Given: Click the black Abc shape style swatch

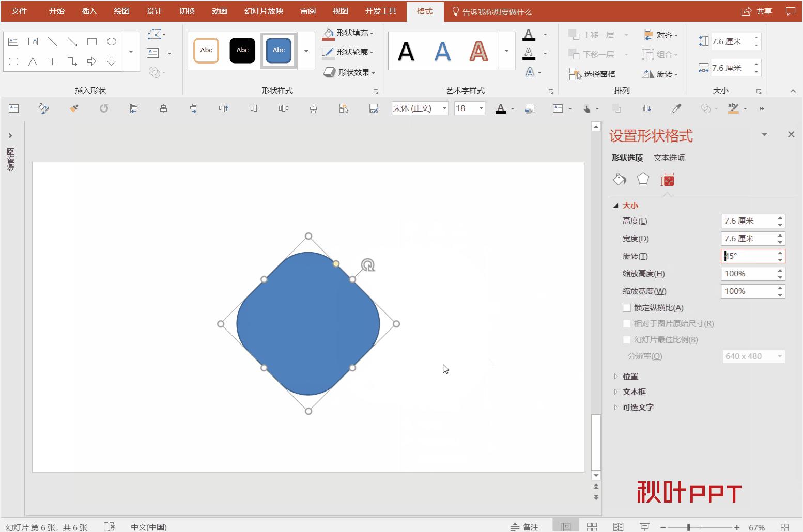Looking at the screenshot, I should pos(242,50).
